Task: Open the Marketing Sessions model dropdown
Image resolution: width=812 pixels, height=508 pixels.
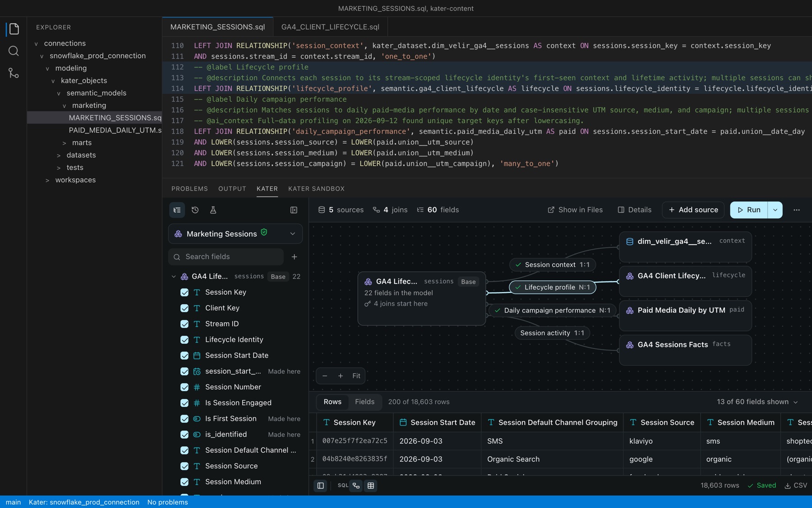Action: tap(235, 234)
